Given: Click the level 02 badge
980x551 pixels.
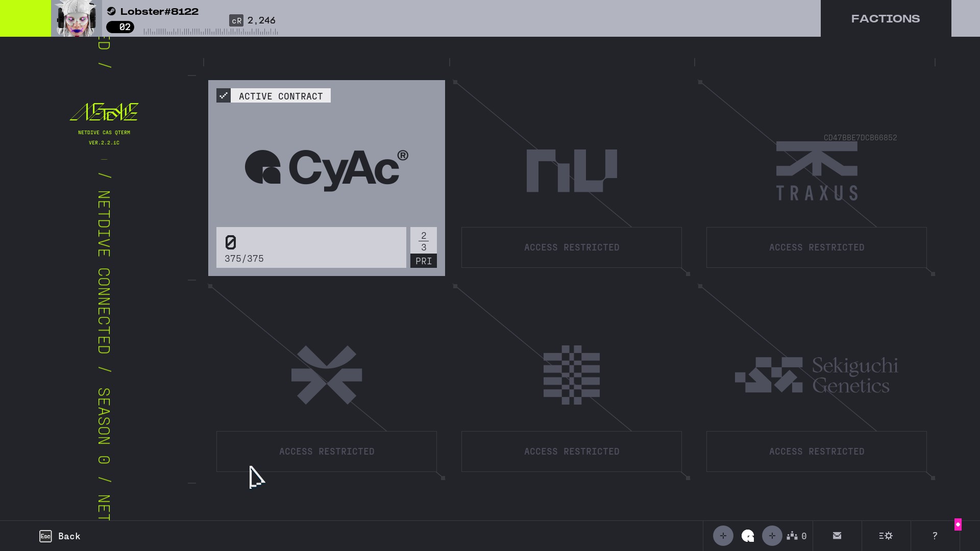Looking at the screenshot, I should [x=120, y=27].
